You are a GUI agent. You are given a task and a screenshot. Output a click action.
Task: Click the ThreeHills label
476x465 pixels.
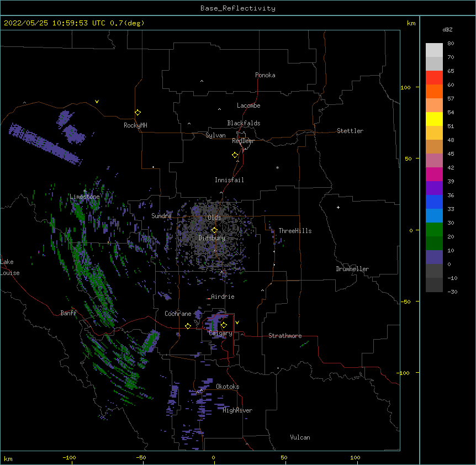[295, 231]
